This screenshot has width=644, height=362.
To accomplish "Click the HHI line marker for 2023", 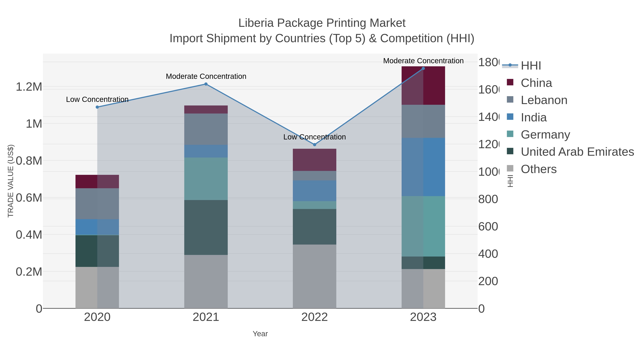I will click(423, 68).
